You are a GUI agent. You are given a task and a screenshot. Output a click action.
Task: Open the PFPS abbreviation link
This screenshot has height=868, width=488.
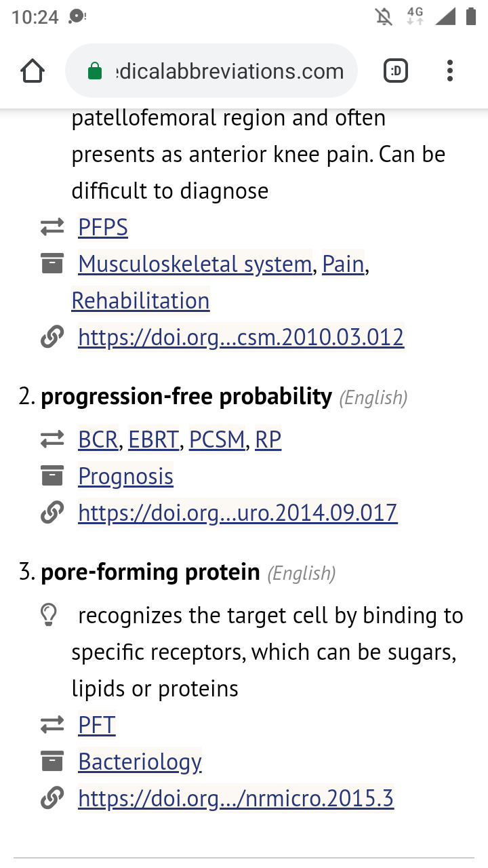103,227
